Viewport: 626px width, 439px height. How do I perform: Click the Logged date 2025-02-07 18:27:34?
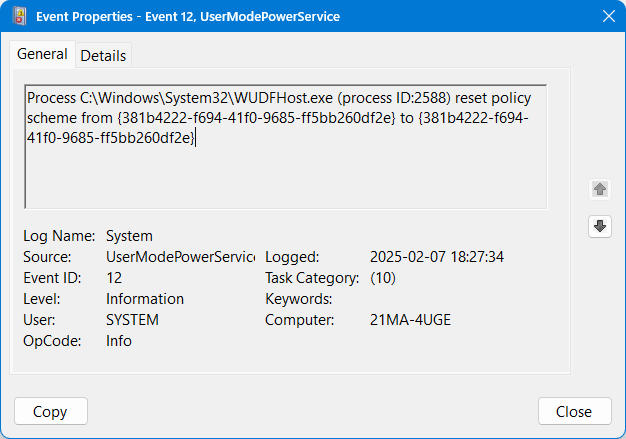tap(437, 257)
